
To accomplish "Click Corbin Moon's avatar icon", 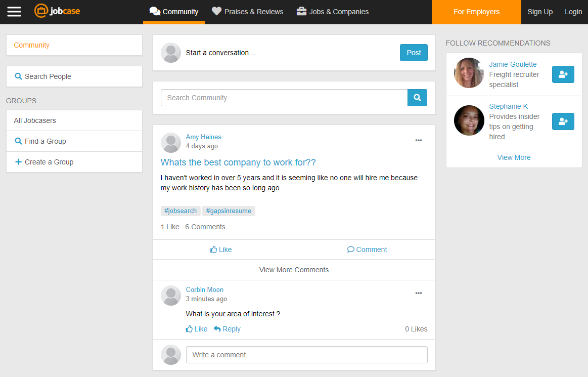I will point(171,295).
